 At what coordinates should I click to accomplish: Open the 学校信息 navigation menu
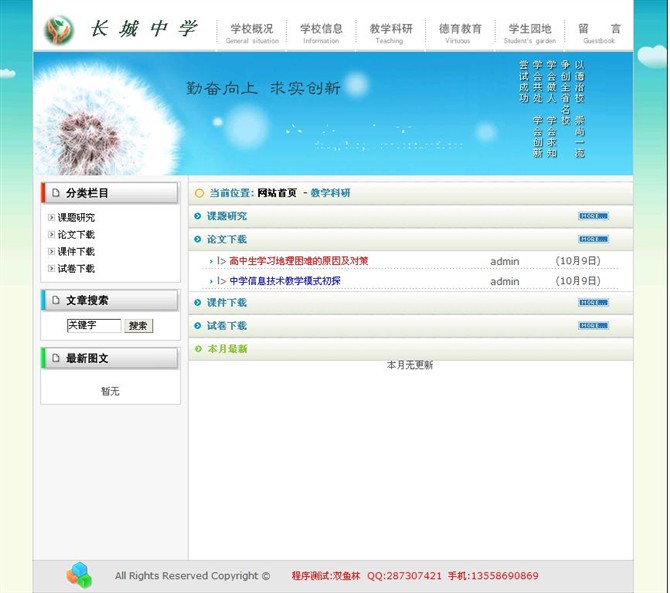pos(321,33)
